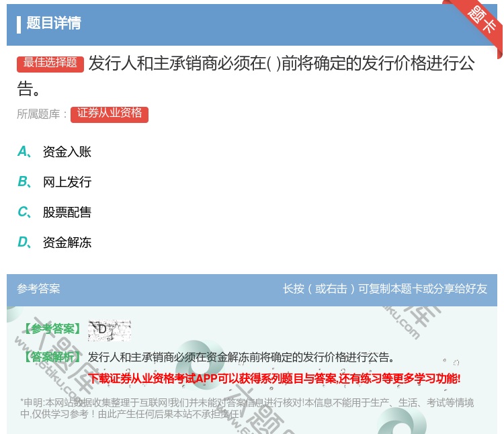The image size is (504, 434).
Task: Click the 题目详情 header title
Action: click(54, 24)
